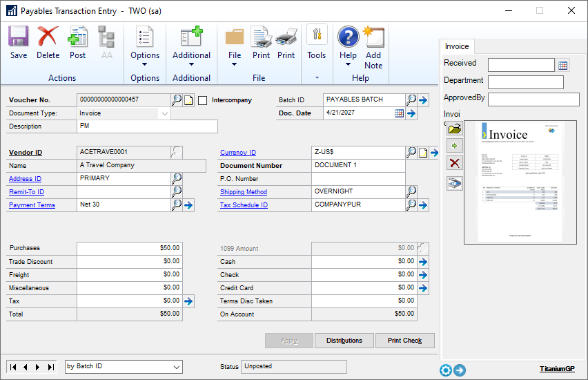Open the Help ribbon menu
Screen dimensions: 588x380
[x=348, y=46]
